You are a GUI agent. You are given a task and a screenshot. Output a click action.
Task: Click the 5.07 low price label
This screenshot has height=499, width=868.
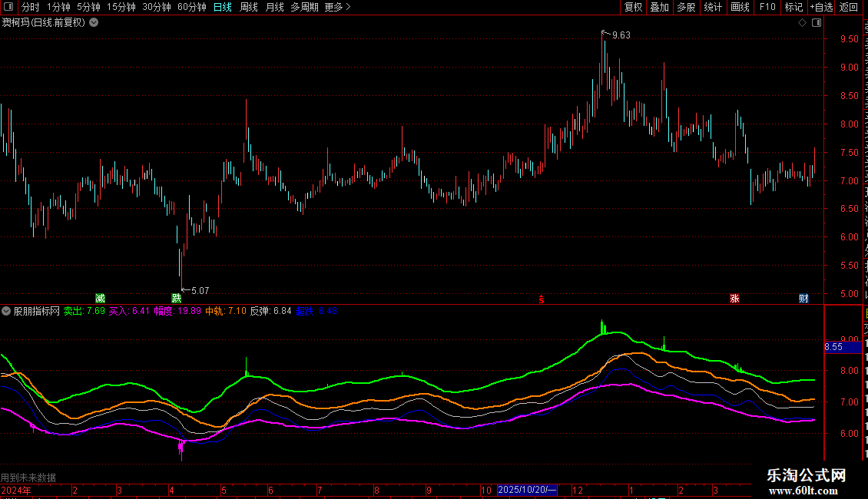pyautogui.click(x=200, y=291)
